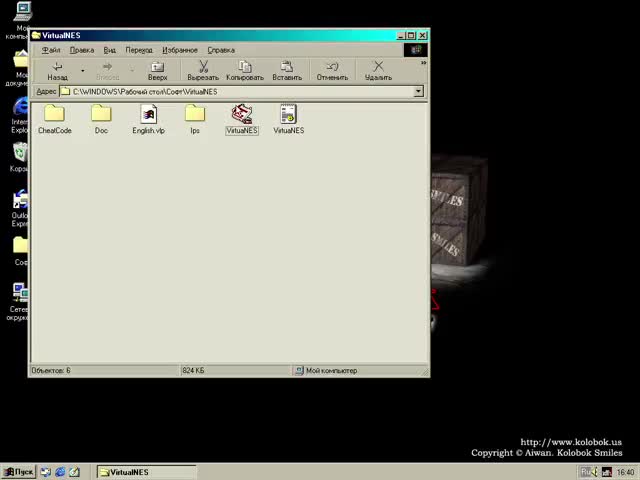
Task: Select the VirtuaNES application executable icon
Action: click(x=241, y=115)
